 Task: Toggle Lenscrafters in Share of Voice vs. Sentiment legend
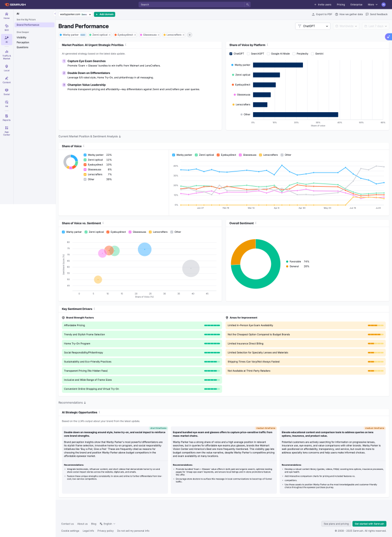click(150, 232)
